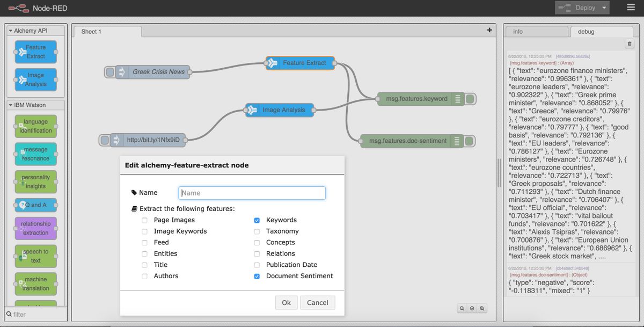This screenshot has width=644, height=327.
Task: Toggle the msg.features.keyword debug output button
Action: (470, 99)
